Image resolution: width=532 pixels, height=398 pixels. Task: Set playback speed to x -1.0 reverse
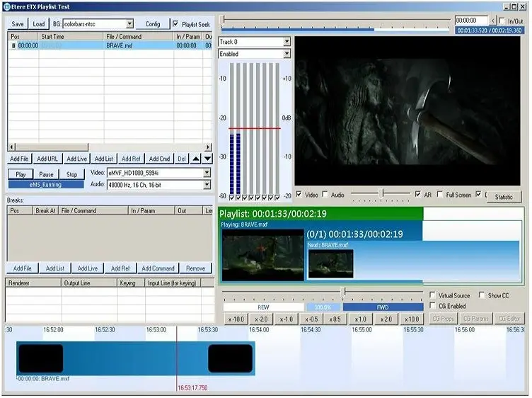[286, 319]
